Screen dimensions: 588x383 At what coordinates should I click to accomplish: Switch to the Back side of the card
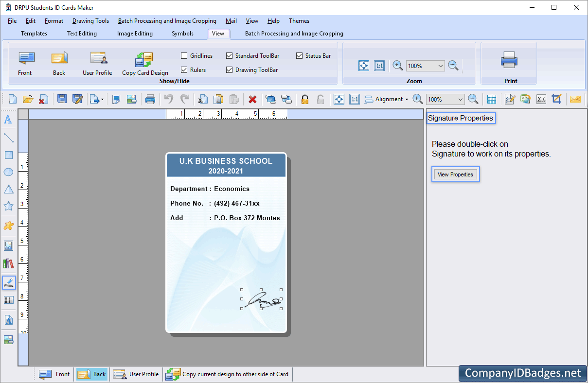tap(91, 374)
